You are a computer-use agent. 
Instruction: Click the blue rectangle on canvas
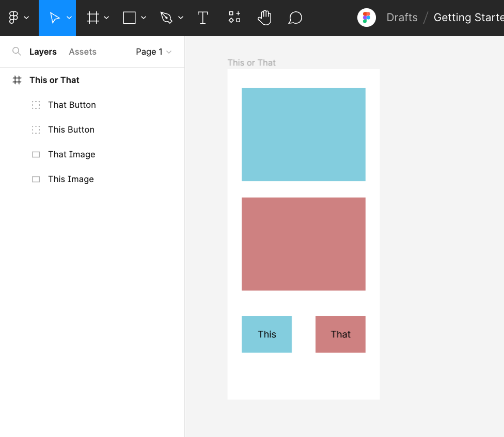(x=304, y=134)
